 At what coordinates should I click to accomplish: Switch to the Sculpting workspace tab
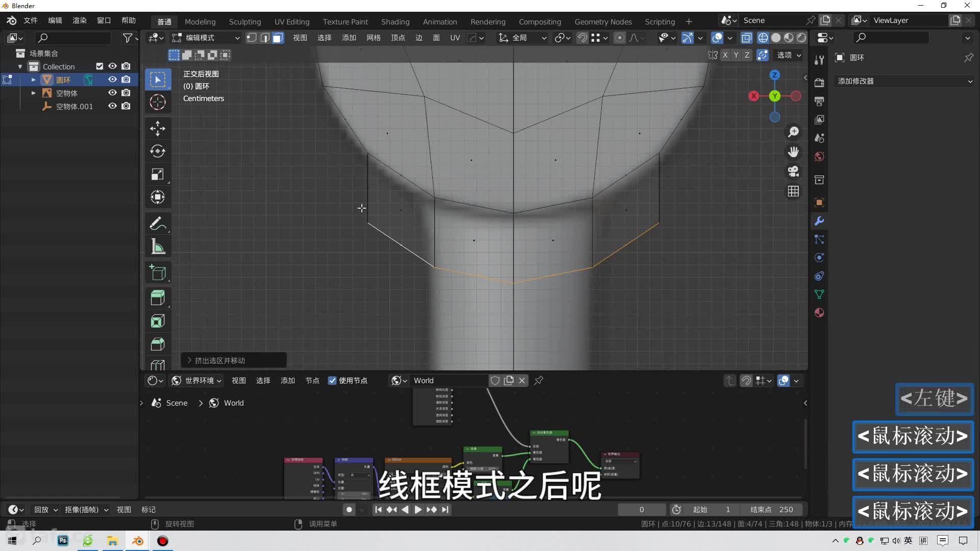(245, 21)
